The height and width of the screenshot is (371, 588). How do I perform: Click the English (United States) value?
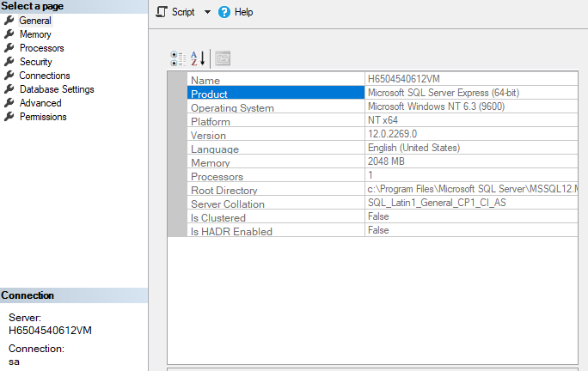(x=414, y=148)
